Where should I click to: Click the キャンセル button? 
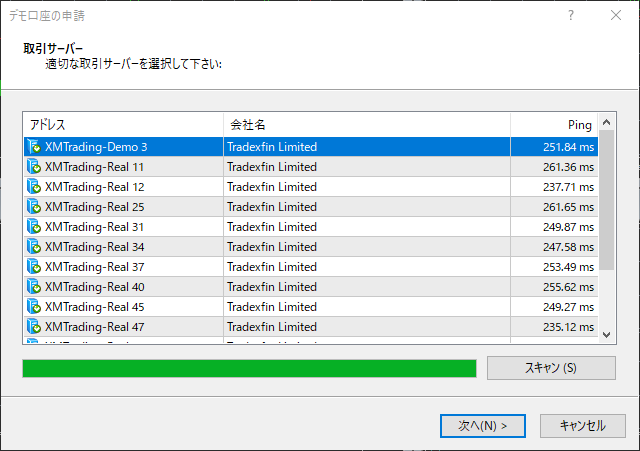(582, 426)
